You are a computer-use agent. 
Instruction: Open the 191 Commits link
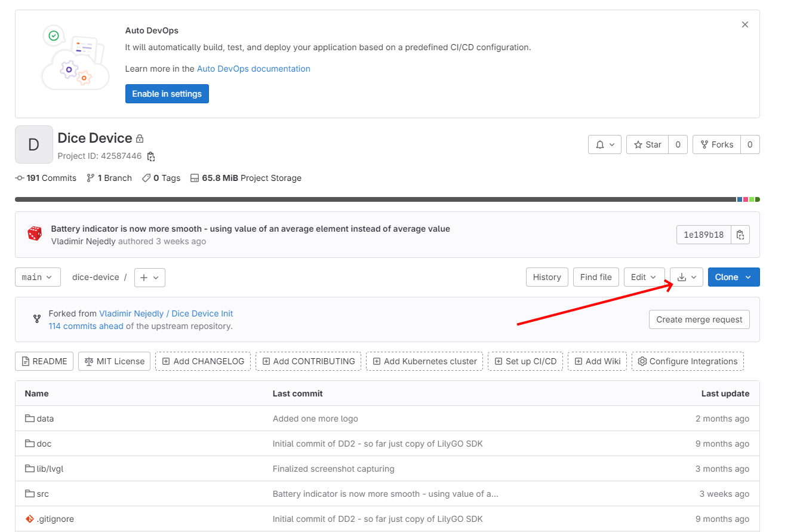[x=46, y=178]
